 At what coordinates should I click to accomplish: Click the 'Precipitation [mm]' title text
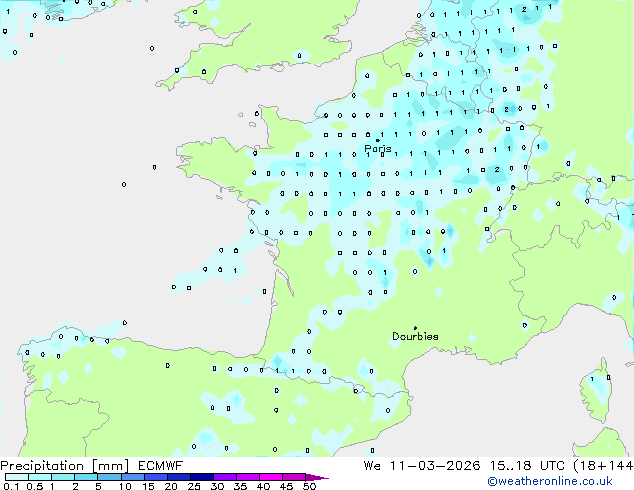(65, 466)
